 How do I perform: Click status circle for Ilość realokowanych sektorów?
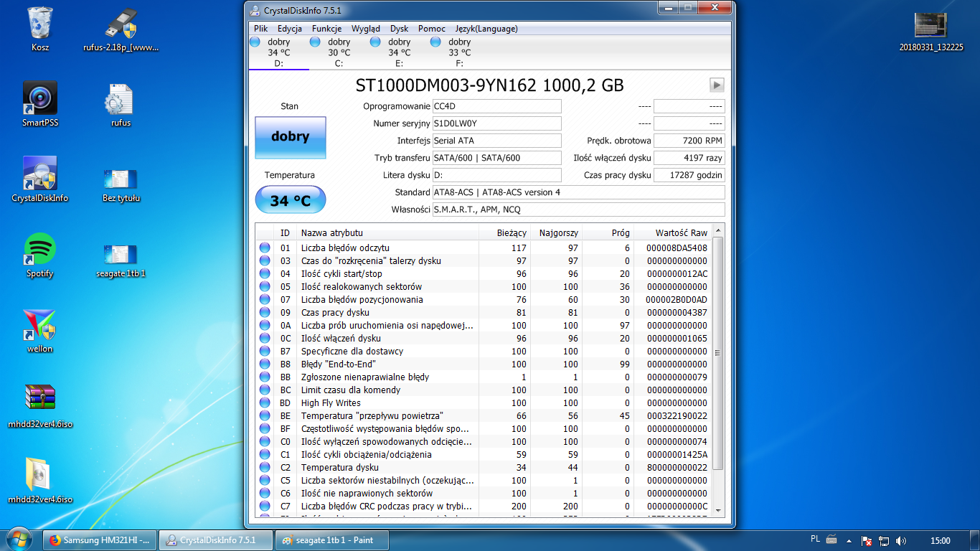pyautogui.click(x=265, y=287)
